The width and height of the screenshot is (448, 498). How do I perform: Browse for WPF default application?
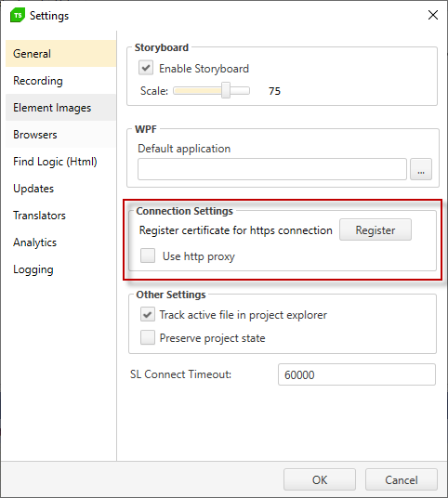[421, 169]
